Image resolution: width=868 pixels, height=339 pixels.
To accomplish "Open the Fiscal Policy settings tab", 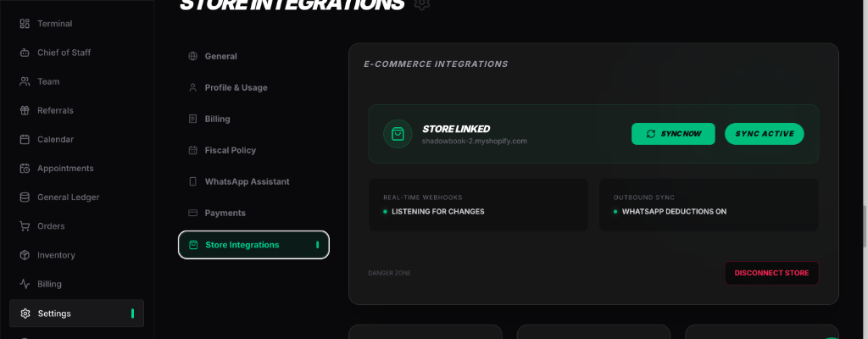I will tap(230, 150).
